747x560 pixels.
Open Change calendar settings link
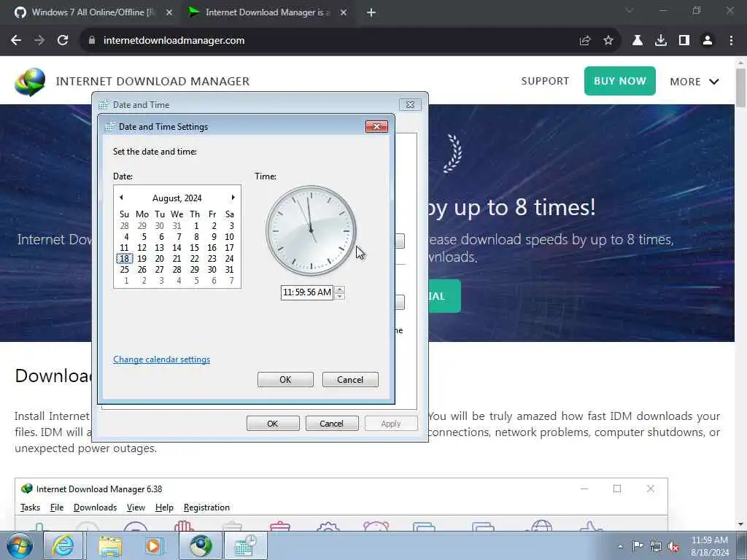(x=161, y=359)
